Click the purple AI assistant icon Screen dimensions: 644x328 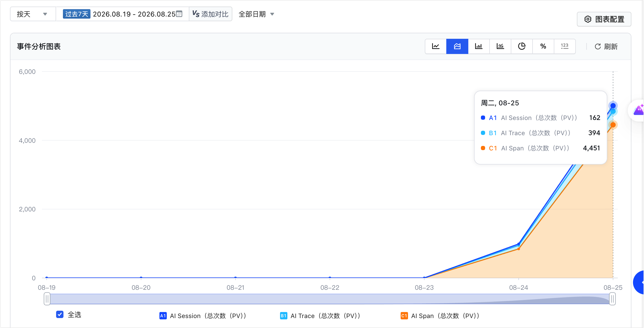pos(638,110)
